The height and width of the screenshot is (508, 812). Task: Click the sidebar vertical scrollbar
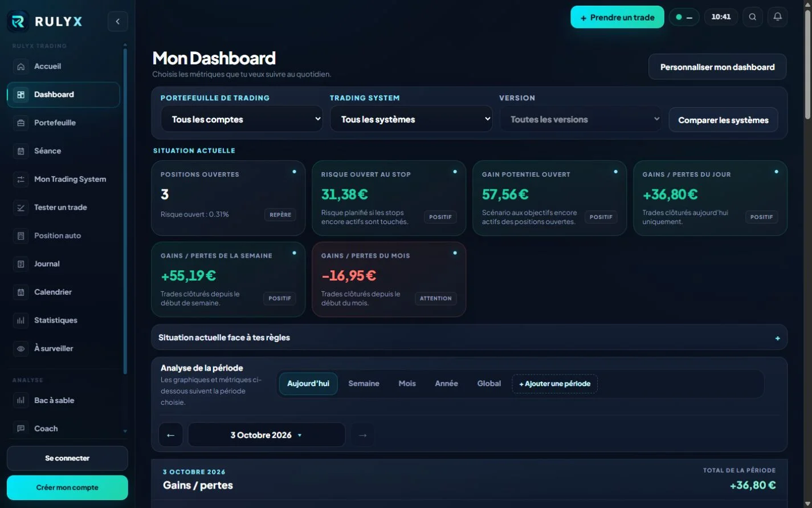(125, 211)
